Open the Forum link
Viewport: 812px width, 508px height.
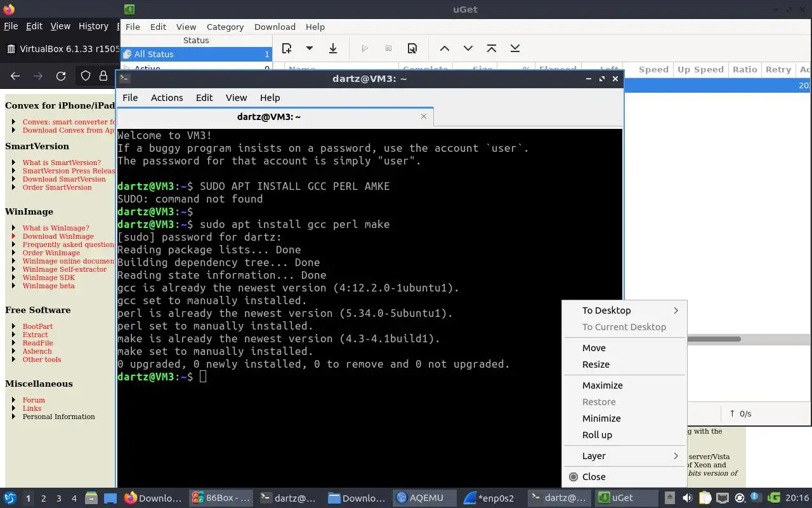pos(34,400)
